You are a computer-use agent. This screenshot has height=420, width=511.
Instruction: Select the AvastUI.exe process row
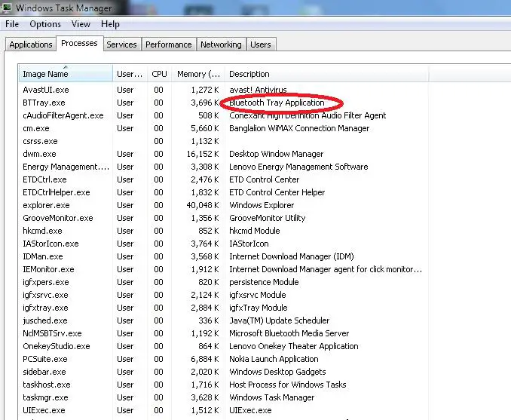(223, 90)
